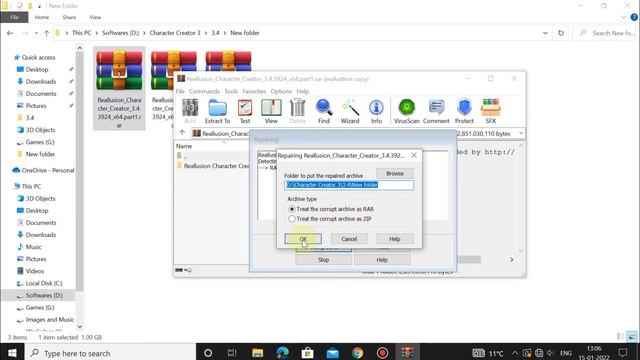Open the WinRAR Commands menu
Screen dimensions: 640x360
coord(204,91)
